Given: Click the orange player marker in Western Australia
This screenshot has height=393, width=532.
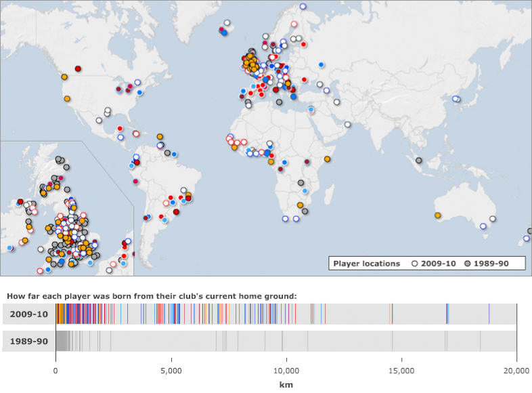Looking at the screenshot, I should point(437,215).
